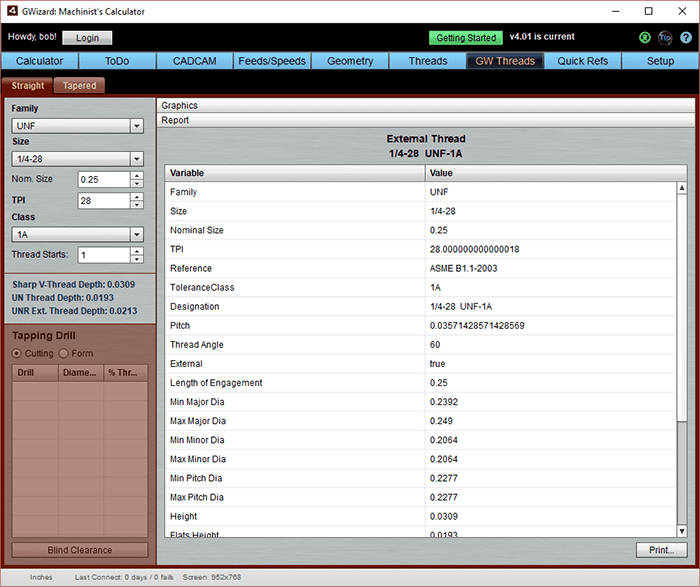Viewport: 700px width, 587px height.
Task: Switch to the Feeds/Speeds tab
Action: point(271,61)
